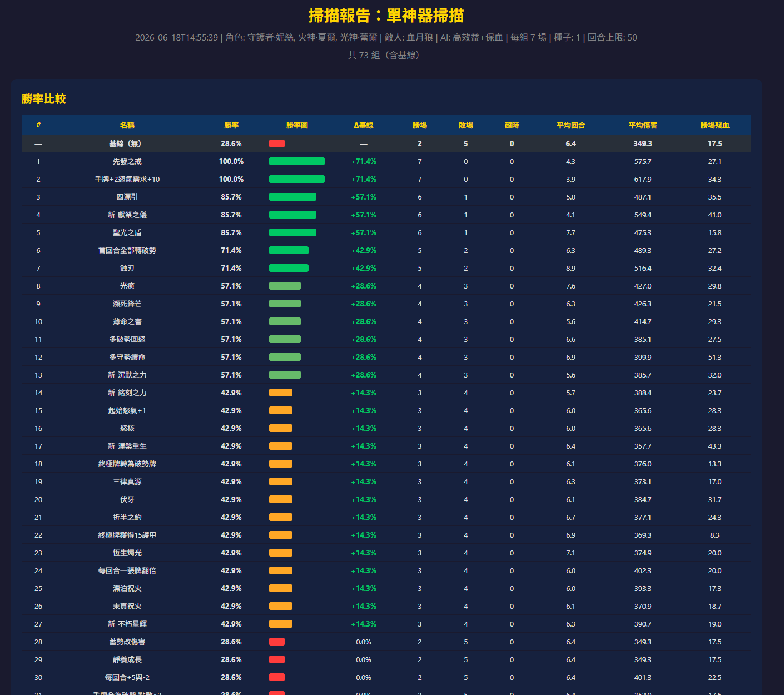Select the 多守勢續命 row name

[x=127, y=357]
